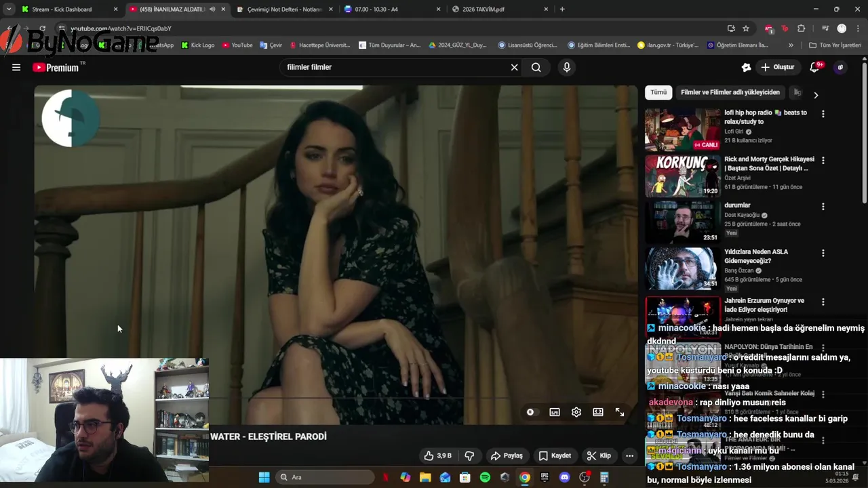868x488 pixels.
Task: Click the taskbar Ara search box
Action: (325, 477)
